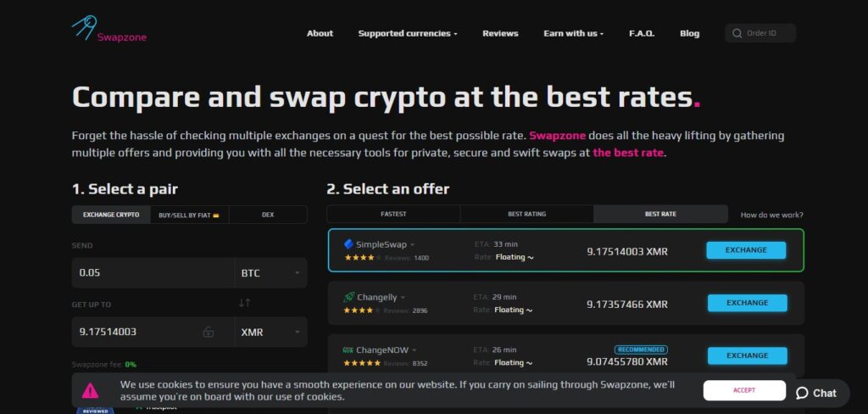Click the Changelly rocket logo
Image resolution: width=868 pixels, height=414 pixels.
[348, 297]
